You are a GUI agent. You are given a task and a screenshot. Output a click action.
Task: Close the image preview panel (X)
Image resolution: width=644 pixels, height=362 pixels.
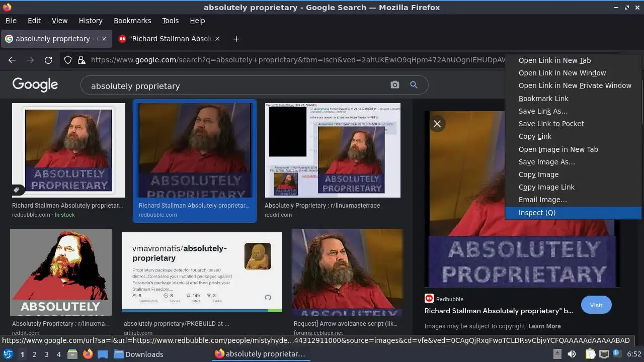(437, 124)
